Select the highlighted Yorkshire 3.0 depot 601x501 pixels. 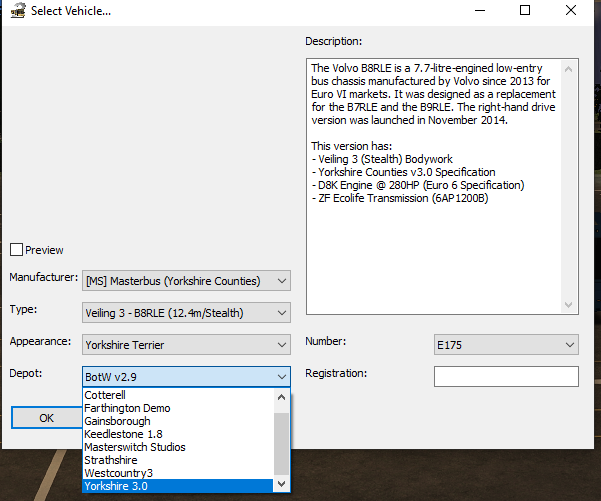[x=178, y=486]
